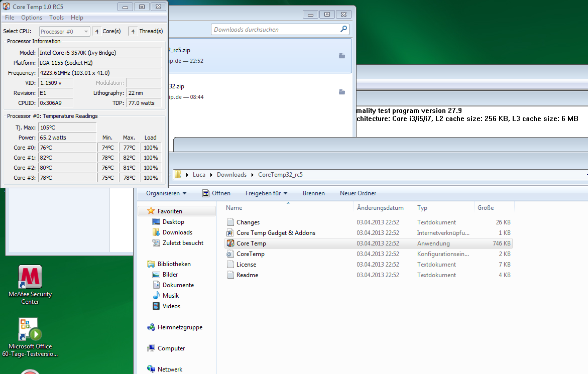Click Neuer Ordner in Explorer toolbar
This screenshot has height=374, width=588.
coord(358,193)
